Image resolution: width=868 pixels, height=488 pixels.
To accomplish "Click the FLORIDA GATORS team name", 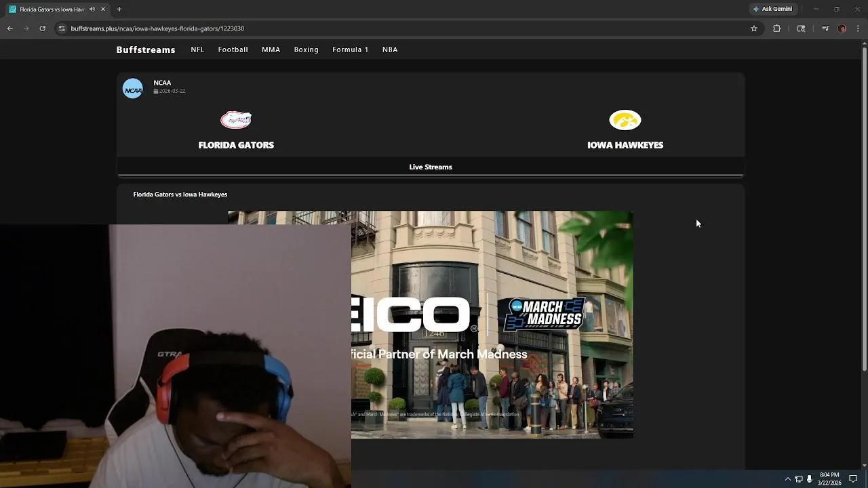I will click(x=236, y=145).
